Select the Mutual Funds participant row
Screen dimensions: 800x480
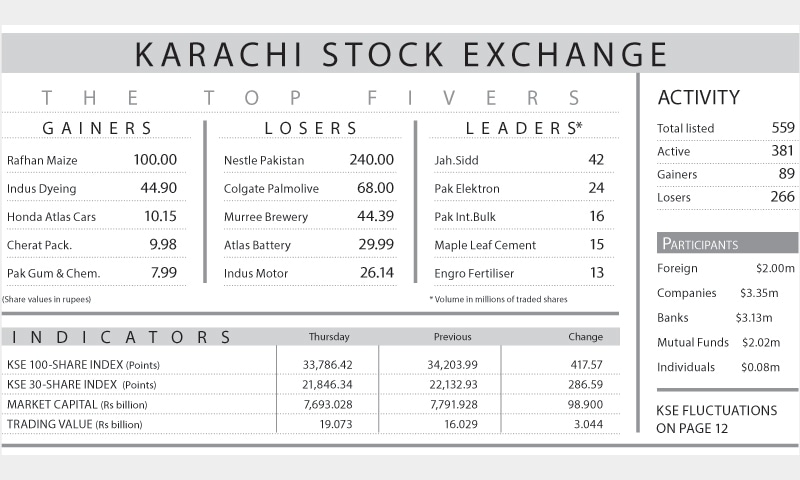click(718, 342)
